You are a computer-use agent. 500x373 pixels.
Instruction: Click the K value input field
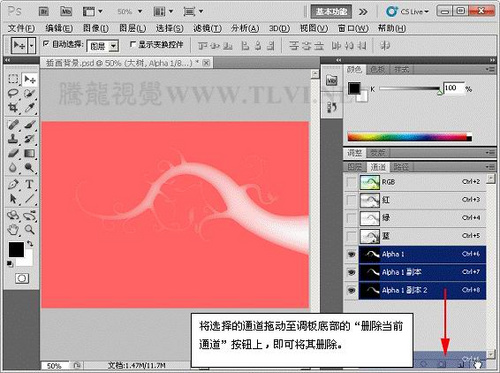tap(453, 88)
